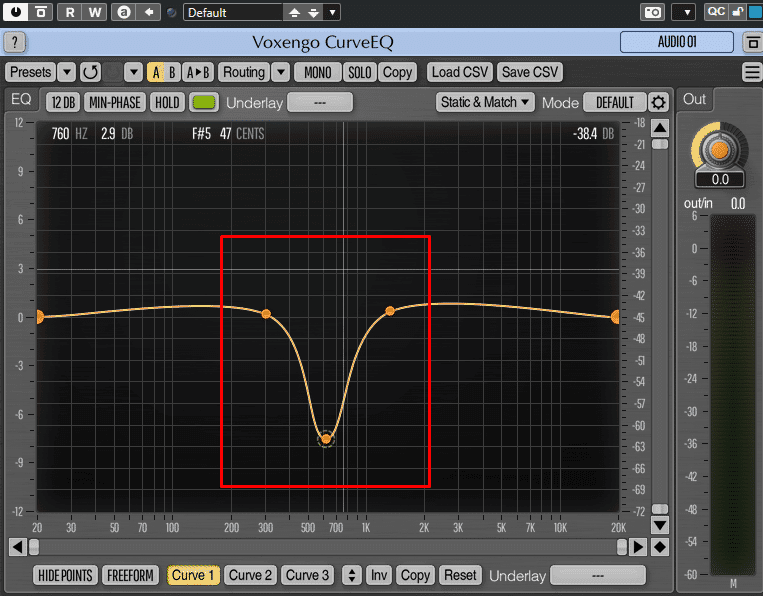Select the bottom notch curve point
763x596 pixels.
(326, 439)
